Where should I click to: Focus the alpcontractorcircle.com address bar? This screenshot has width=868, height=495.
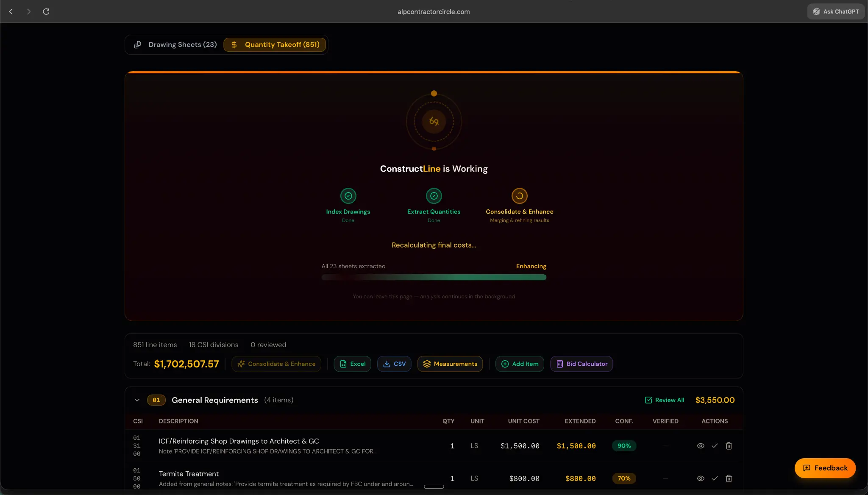tap(434, 12)
